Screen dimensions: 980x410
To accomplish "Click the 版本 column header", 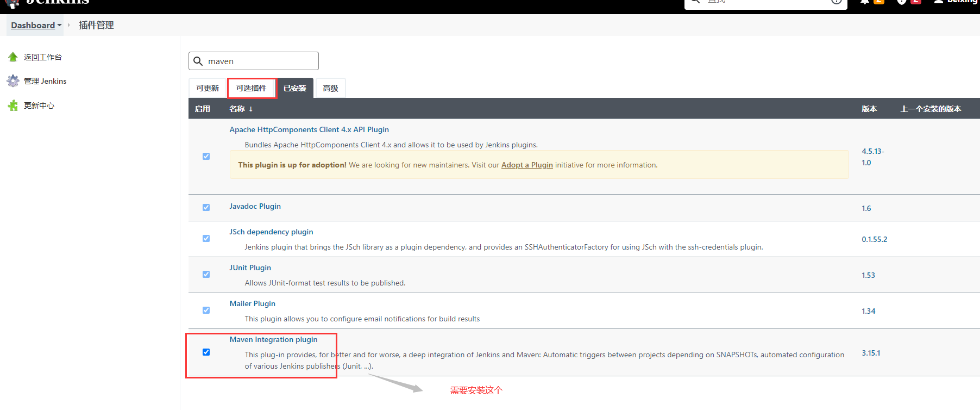I will click(x=869, y=109).
